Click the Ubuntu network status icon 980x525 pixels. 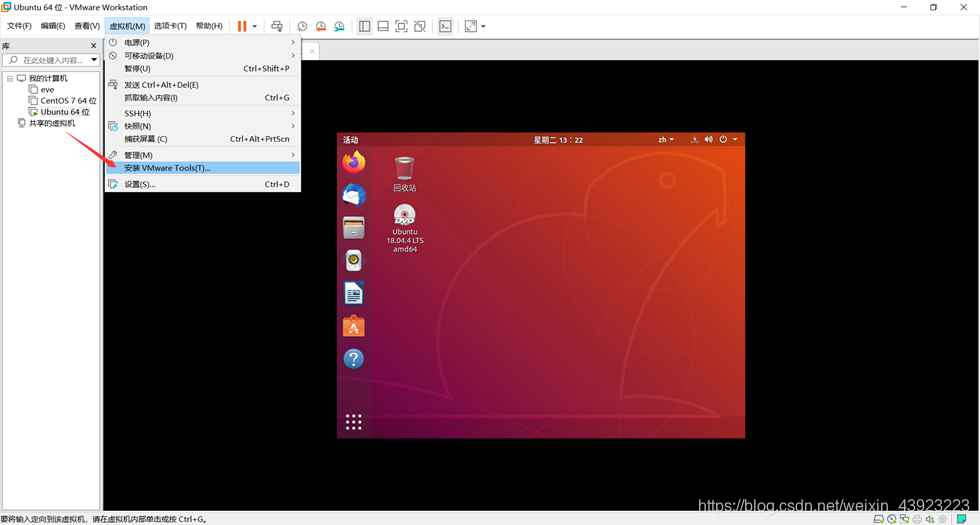click(694, 139)
